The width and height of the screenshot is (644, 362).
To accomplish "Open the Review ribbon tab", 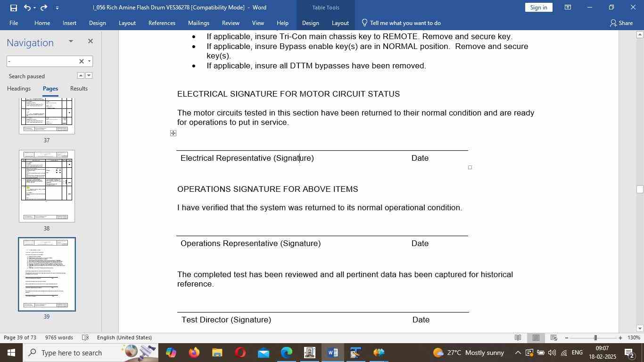I will coord(231,23).
